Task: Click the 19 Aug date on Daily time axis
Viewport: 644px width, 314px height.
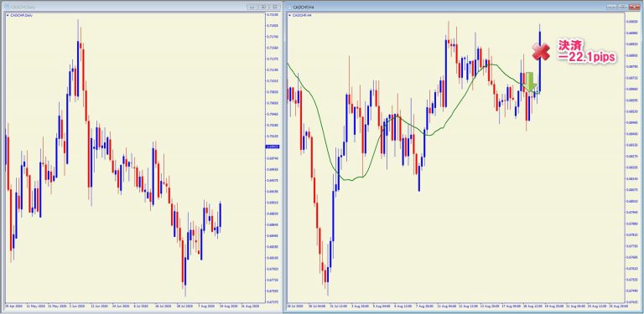Action: coord(230,306)
